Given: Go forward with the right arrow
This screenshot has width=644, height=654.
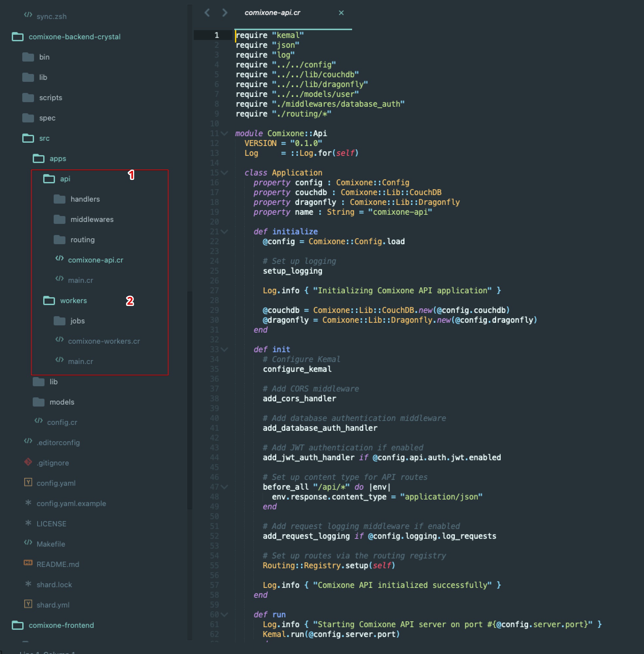Looking at the screenshot, I should click(x=225, y=13).
